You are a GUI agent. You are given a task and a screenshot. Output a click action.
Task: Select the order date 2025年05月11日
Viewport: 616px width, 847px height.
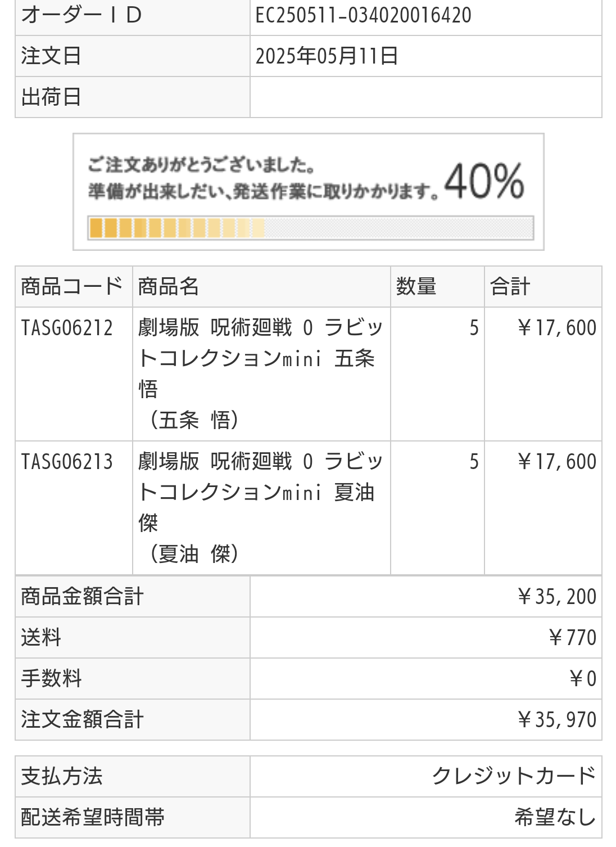tap(327, 56)
